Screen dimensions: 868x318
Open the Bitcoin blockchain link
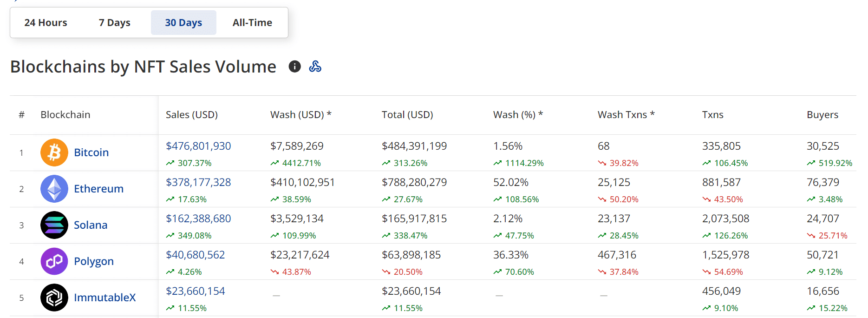tap(91, 152)
